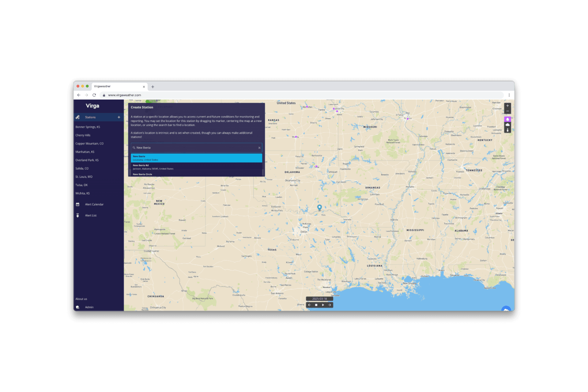Zoom out of the map

click(x=507, y=111)
